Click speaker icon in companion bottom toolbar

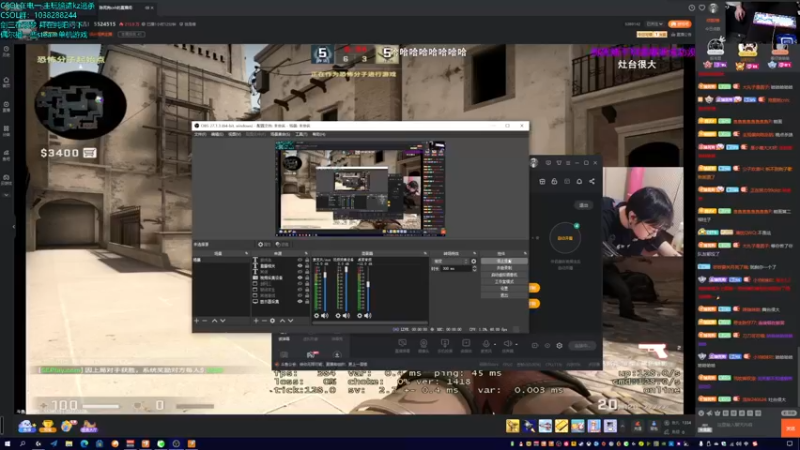(507, 344)
